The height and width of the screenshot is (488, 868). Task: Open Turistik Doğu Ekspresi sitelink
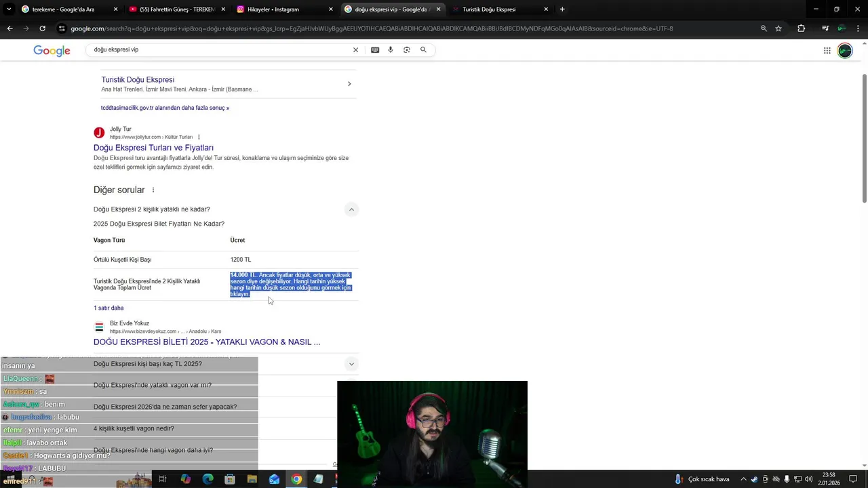(x=138, y=80)
